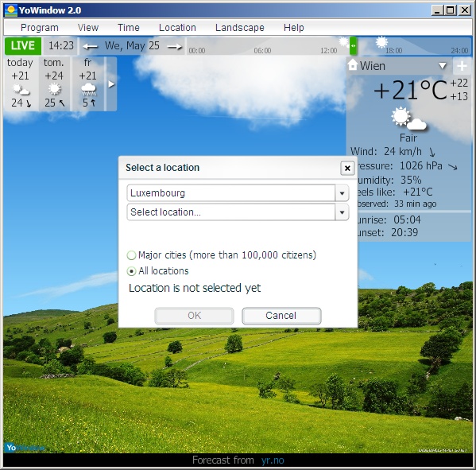Click the 1026 hPa pressure reading
Screen dimensions: 476x470
(421, 166)
